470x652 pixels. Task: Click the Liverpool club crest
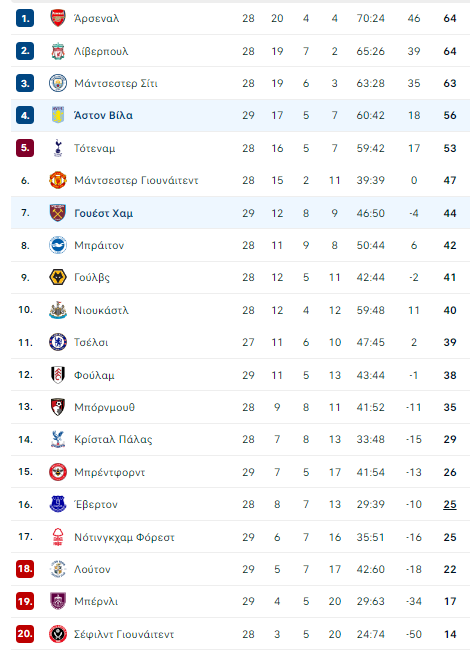coord(58,51)
